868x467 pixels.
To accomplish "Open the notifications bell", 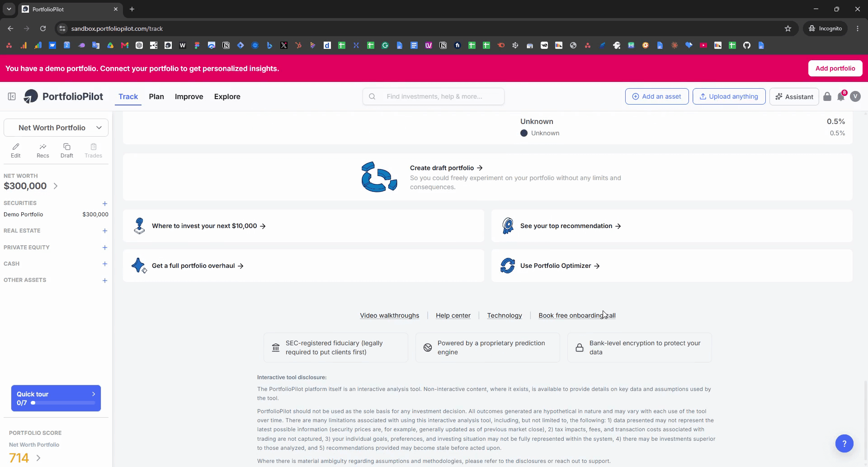I will [841, 96].
